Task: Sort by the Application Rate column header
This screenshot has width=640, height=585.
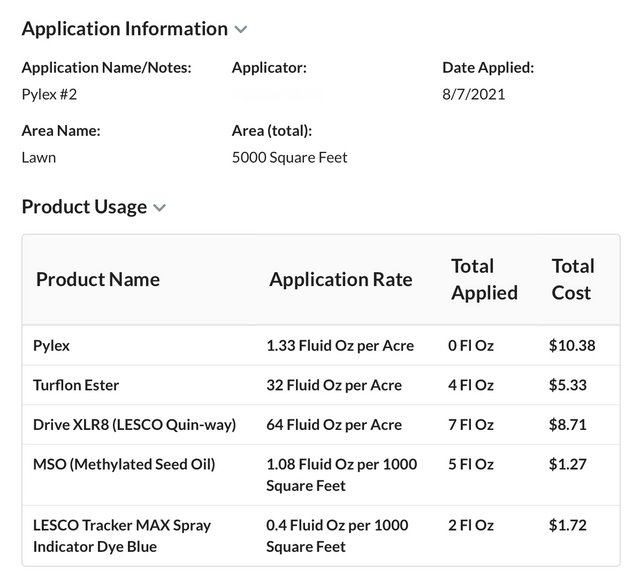Action: (x=340, y=279)
